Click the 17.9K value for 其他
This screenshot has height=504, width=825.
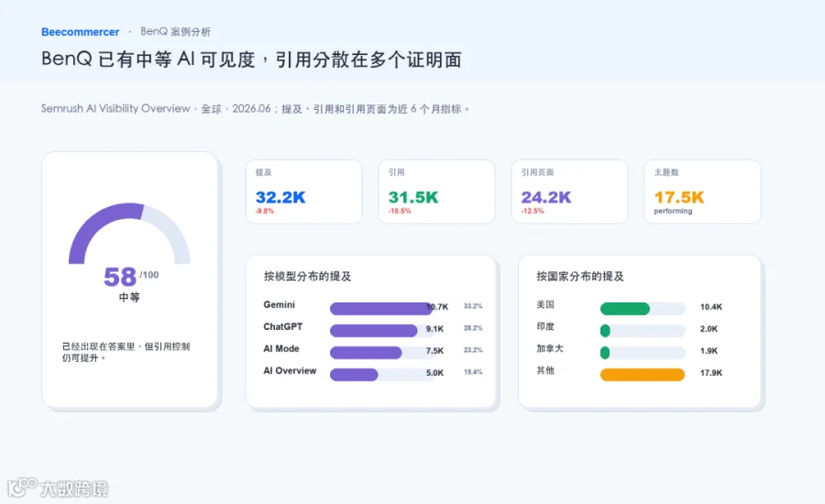pos(711,373)
